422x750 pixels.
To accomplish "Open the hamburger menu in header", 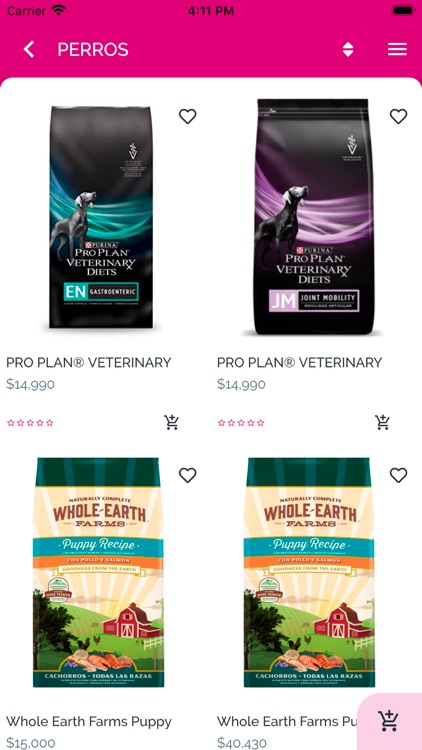I will click(x=397, y=49).
